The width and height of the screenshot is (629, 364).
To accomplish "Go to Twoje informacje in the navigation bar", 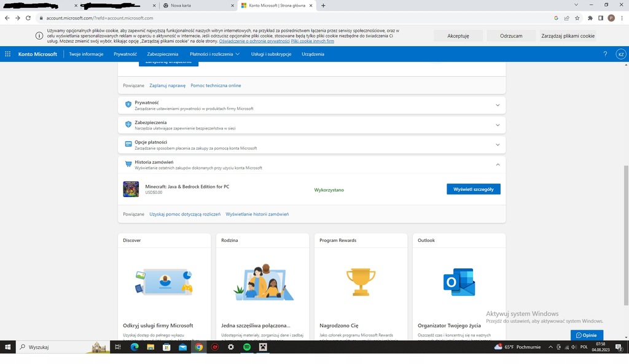I will 86,54.
